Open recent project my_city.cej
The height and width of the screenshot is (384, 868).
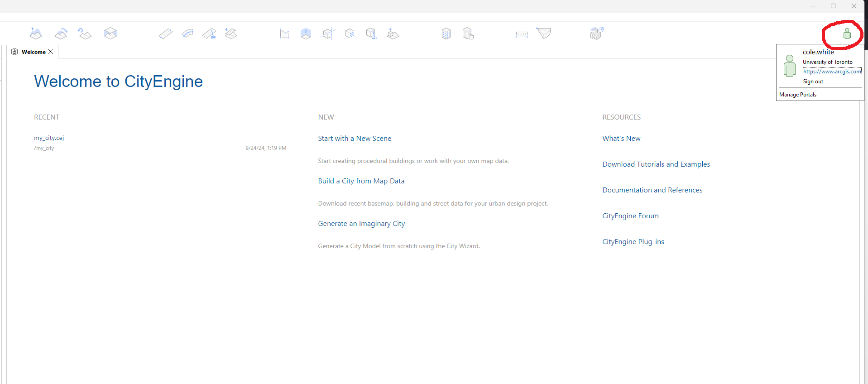click(49, 138)
